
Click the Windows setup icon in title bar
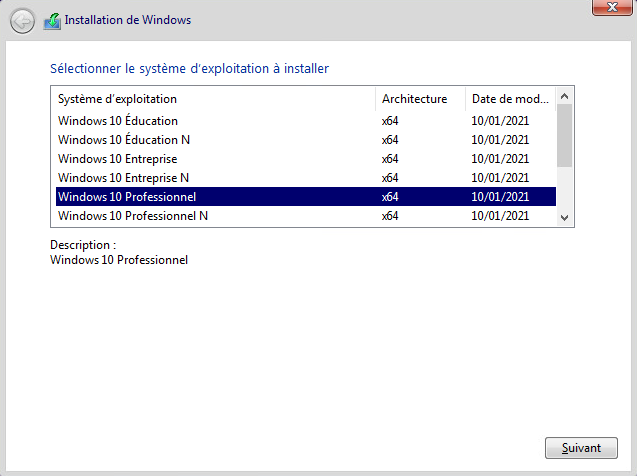pos(52,21)
